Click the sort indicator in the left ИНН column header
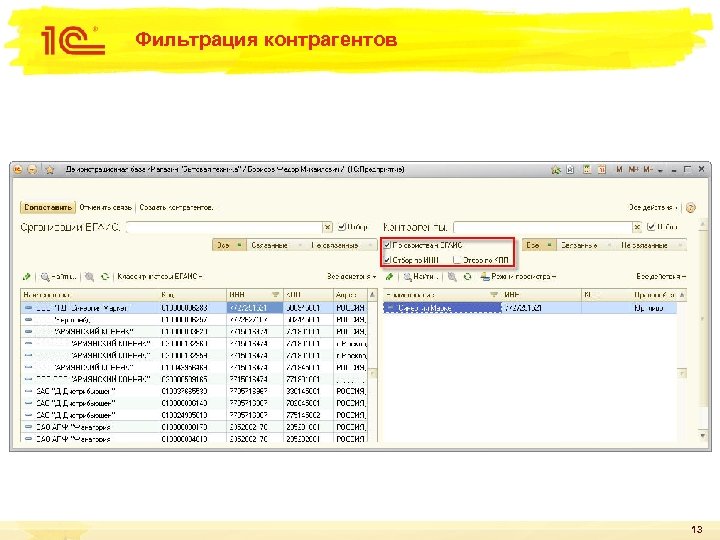 pyautogui.click(x=276, y=295)
